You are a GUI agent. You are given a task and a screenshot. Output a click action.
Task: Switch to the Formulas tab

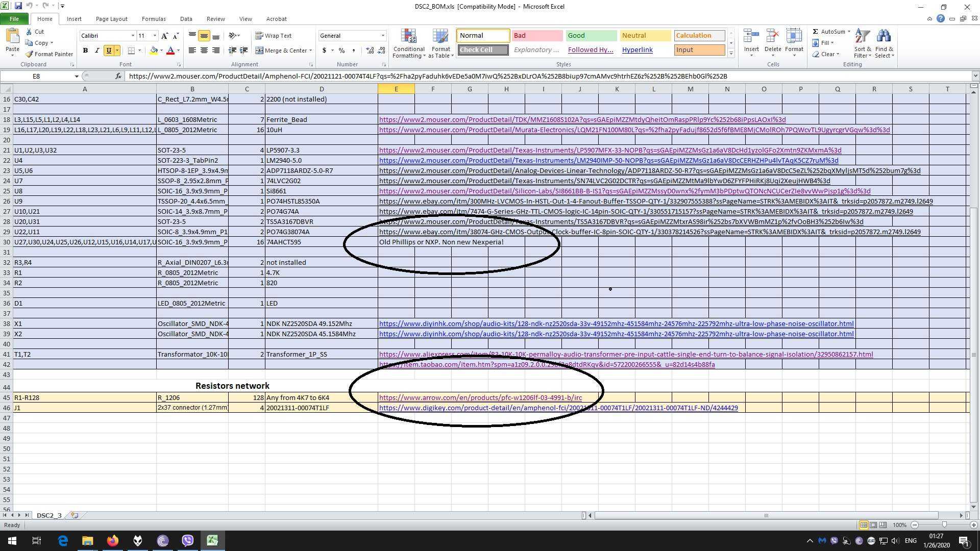point(154,19)
